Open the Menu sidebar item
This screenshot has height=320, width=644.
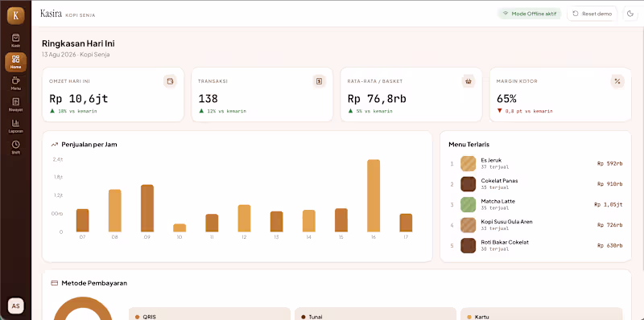15,84
